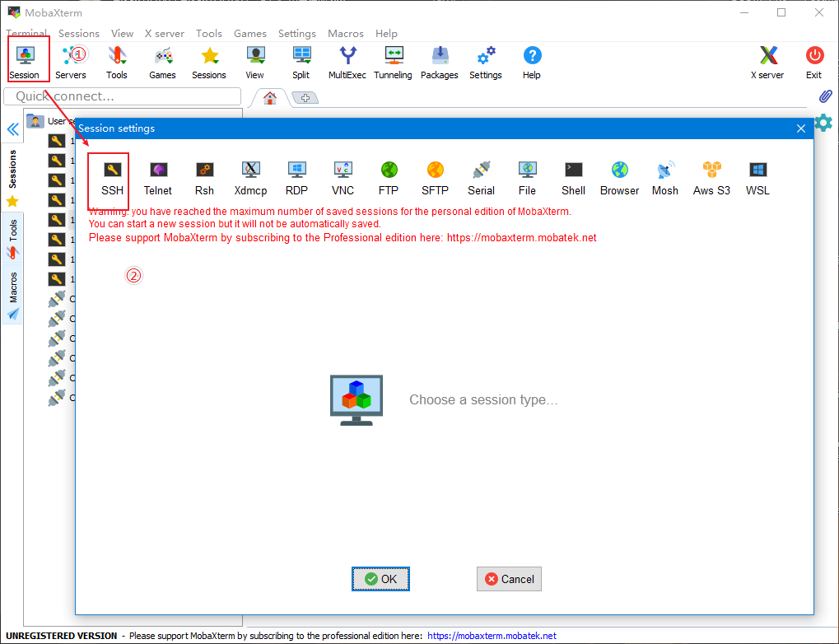Click the Split toolbar icon
Viewport: 839px width, 644px height.
301,62
